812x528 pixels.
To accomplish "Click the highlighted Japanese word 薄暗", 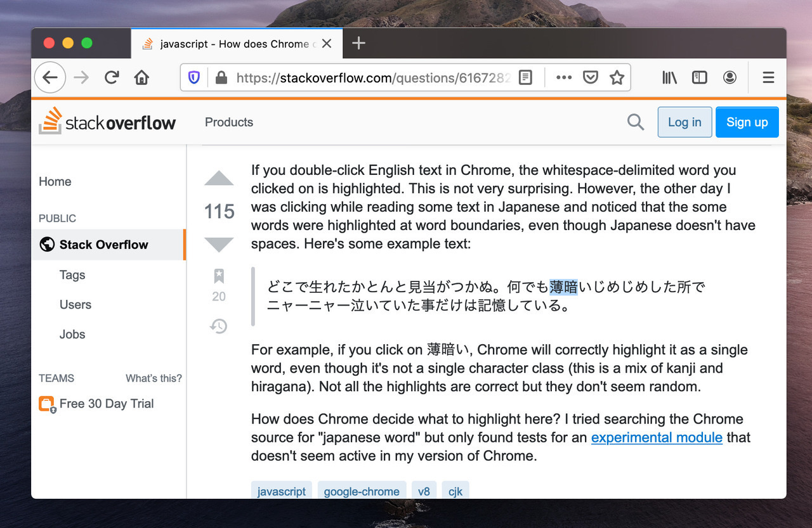I will tap(564, 287).
